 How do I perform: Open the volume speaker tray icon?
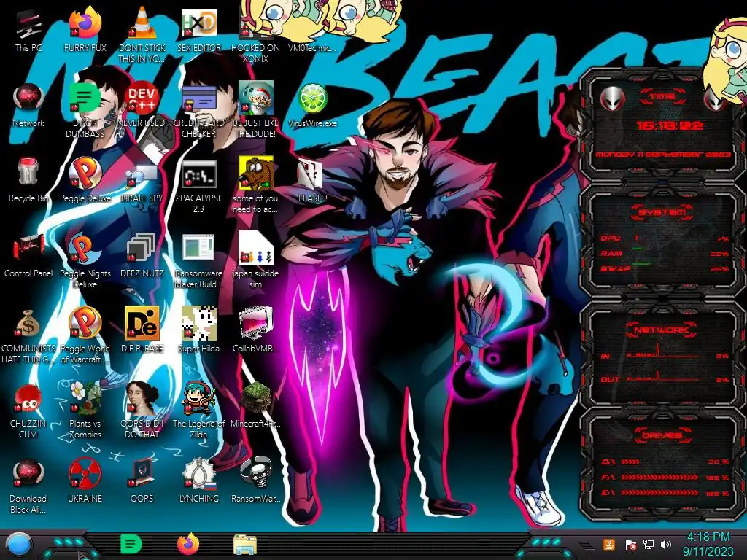click(x=666, y=545)
